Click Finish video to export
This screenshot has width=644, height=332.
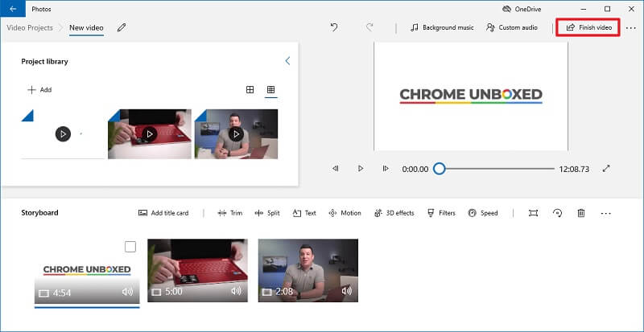[x=589, y=27]
